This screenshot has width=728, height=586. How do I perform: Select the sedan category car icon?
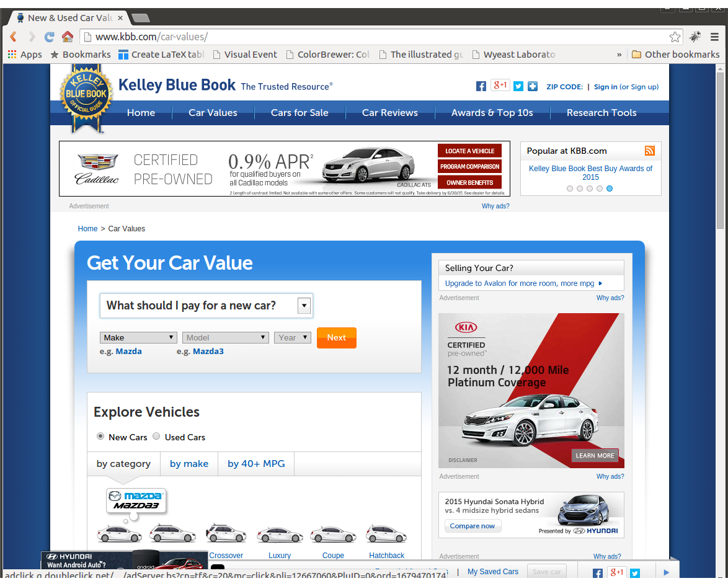pos(119,534)
